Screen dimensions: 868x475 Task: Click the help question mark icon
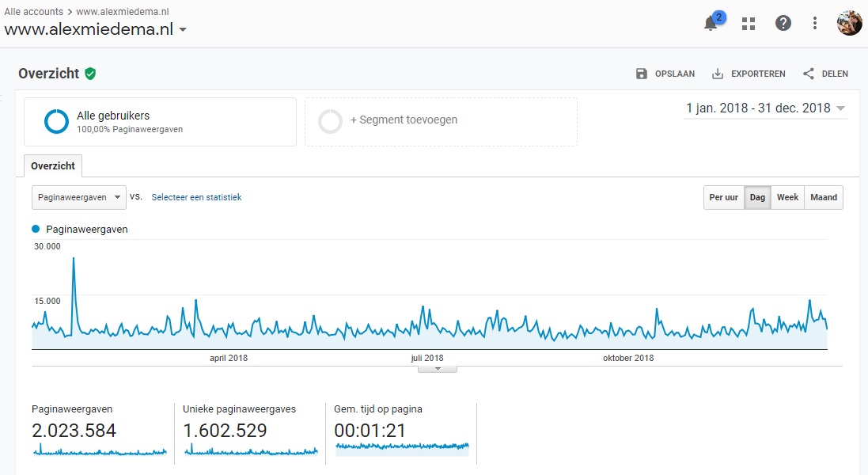pos(783,23)
